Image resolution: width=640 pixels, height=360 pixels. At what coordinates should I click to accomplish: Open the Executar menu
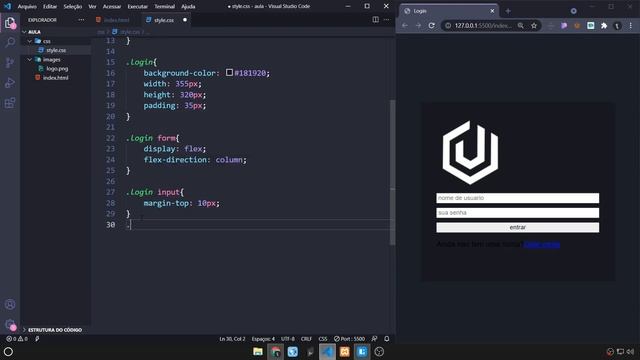pyautogui.click(x=138, y=7)
